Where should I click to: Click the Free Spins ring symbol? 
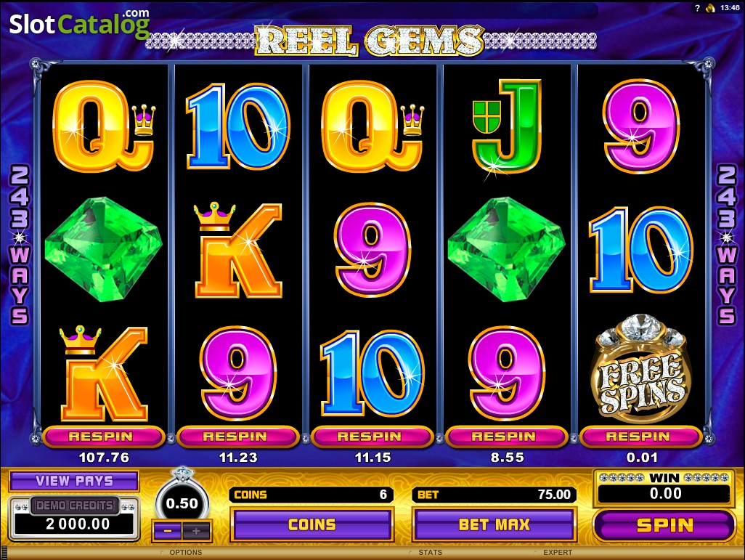pyautogui.click(x=640, y=370)
